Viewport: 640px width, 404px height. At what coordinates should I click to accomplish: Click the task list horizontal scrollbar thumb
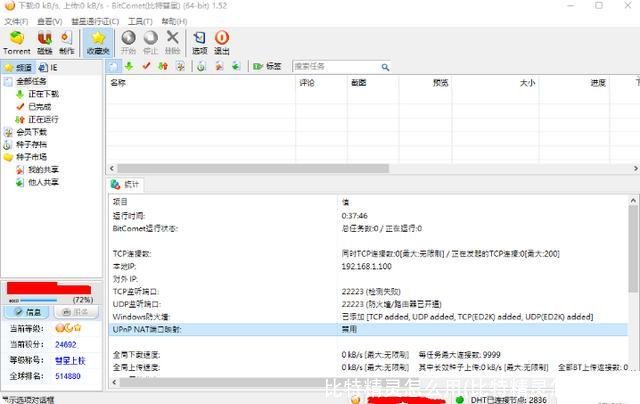(253, 169)
